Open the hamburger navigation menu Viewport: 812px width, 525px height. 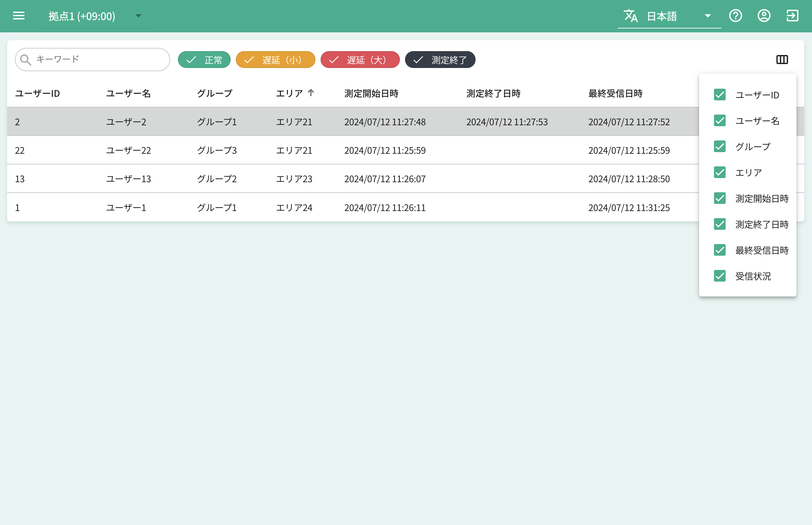(18, 16)
